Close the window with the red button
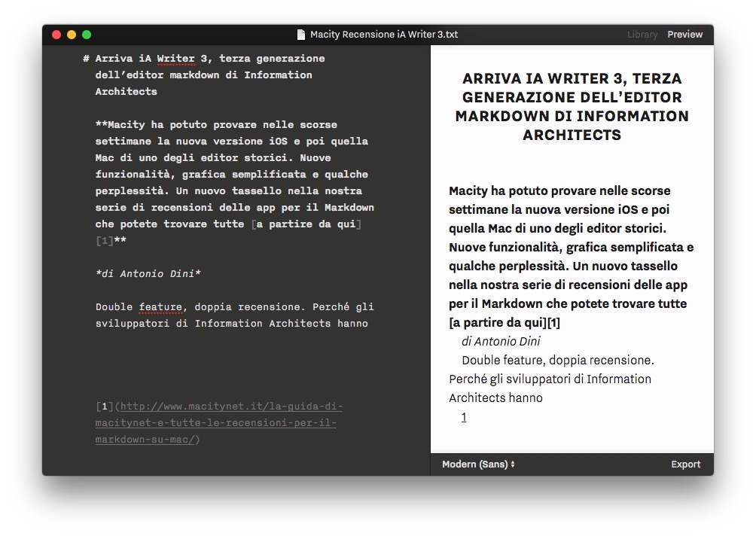The image size is (756, 536). (56, 35)
